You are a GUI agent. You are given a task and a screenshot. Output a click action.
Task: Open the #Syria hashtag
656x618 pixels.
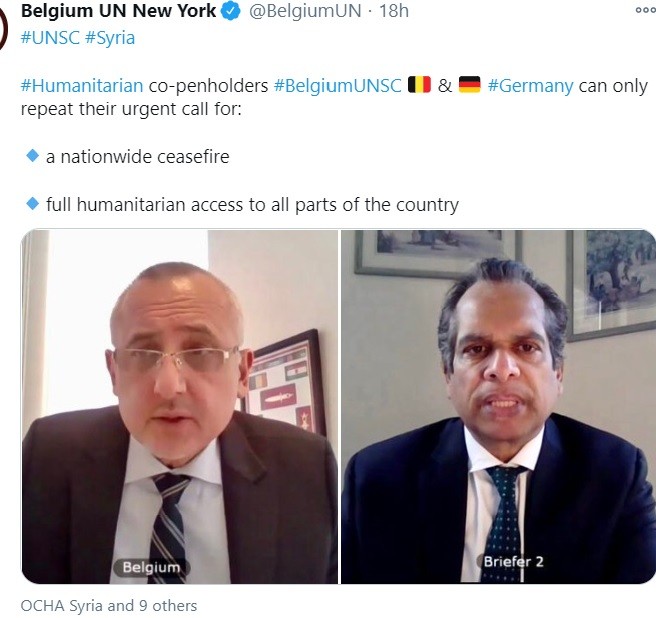click(x=110, y=38)
